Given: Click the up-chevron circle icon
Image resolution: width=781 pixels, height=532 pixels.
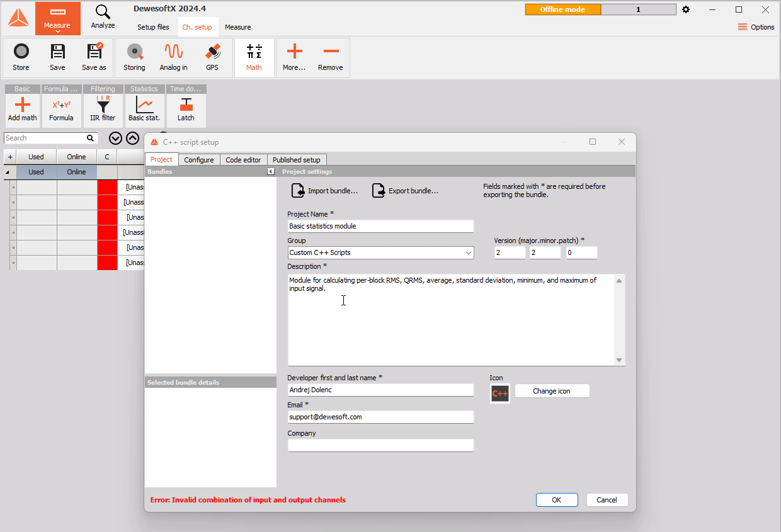Looking at the screenshot, I should (132, 138).
